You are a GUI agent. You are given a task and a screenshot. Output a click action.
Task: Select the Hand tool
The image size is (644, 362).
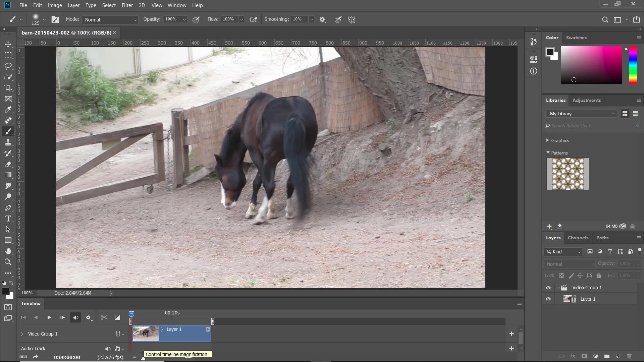point(8,251)
